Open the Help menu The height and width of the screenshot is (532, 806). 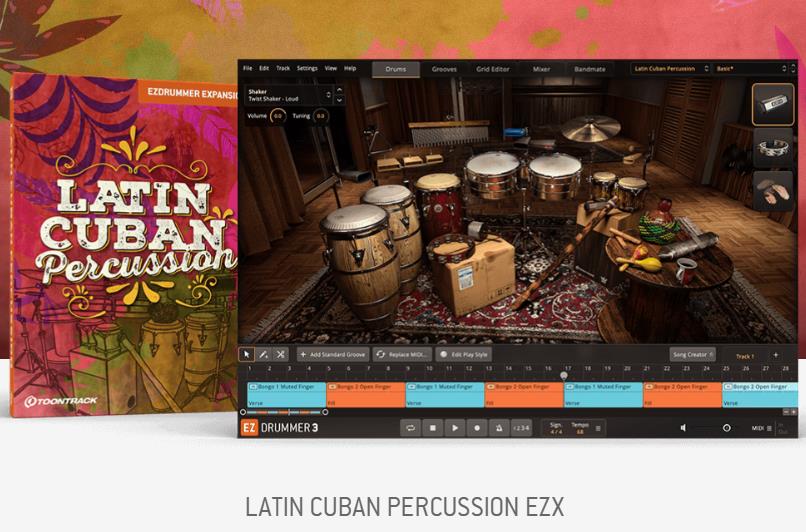tap(350, 68)
